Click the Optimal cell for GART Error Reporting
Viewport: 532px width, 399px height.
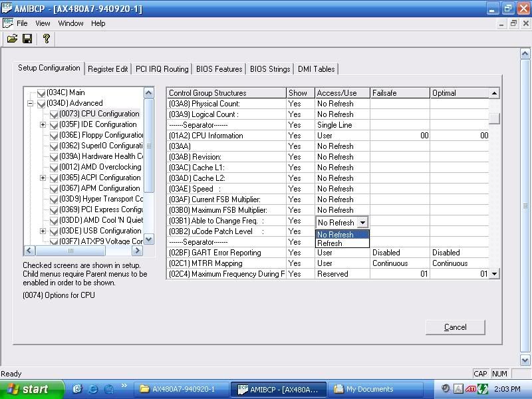tap(460, 253)
